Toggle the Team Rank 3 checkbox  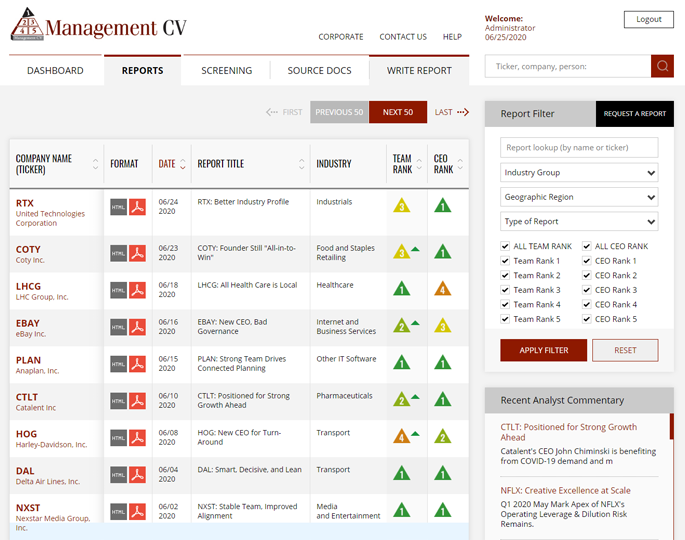click(x=505, y=290)
